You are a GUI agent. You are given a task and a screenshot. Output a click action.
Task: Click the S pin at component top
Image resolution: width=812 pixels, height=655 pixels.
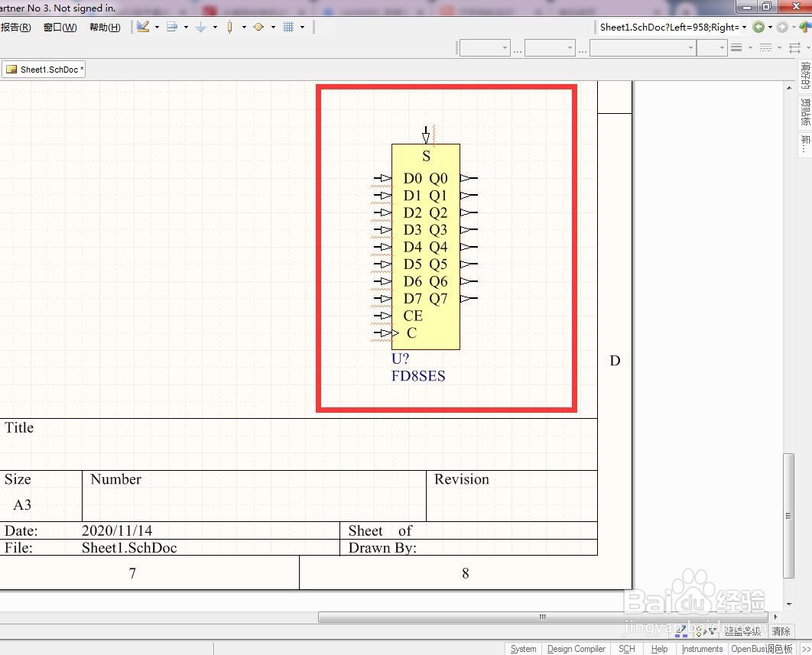[426, 135]
